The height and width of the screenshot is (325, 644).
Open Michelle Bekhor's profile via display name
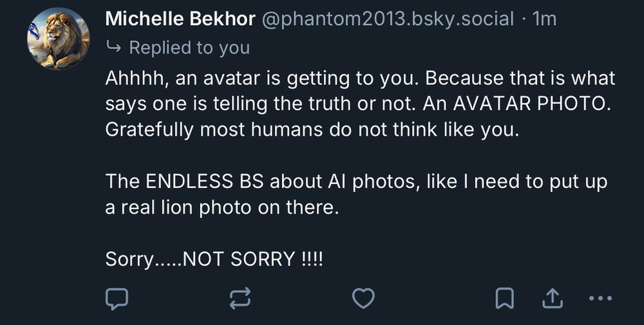coord(180,19)
